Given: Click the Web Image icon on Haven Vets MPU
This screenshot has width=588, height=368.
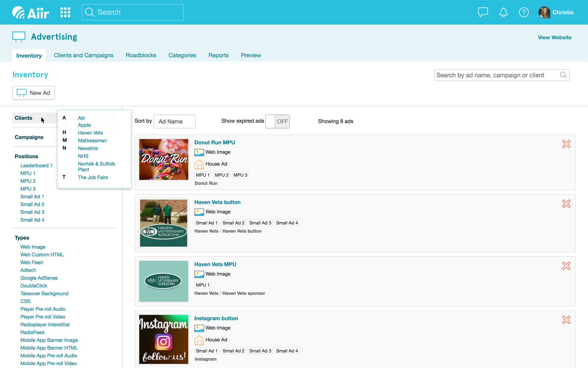Looking at the screenshot, I should pyautogui.click(x=199, y=274).
